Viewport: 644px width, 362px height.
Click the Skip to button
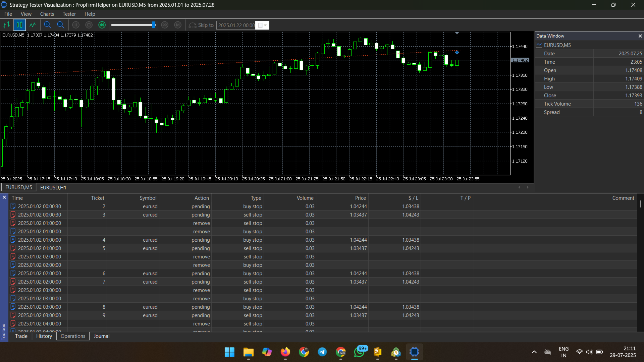coord(201,25)
